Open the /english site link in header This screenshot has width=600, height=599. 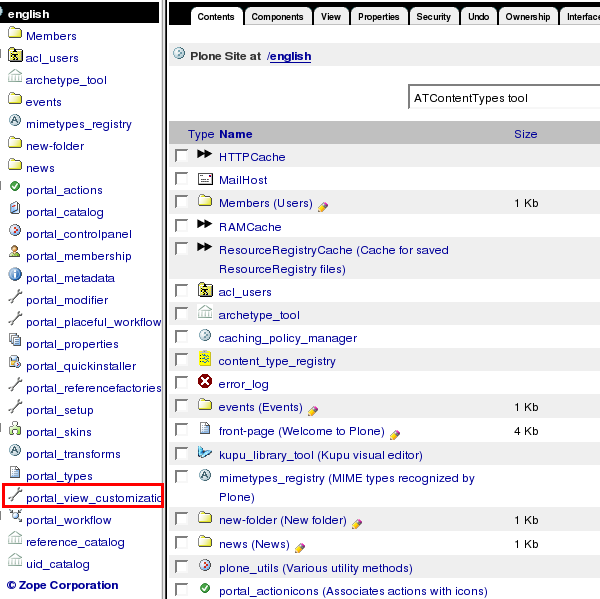coord(290,56)
